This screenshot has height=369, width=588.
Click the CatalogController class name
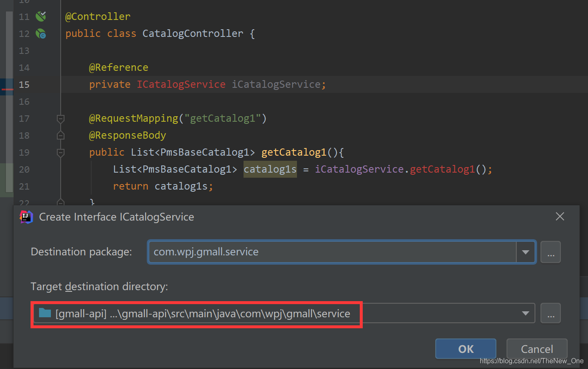coord(193,34)
